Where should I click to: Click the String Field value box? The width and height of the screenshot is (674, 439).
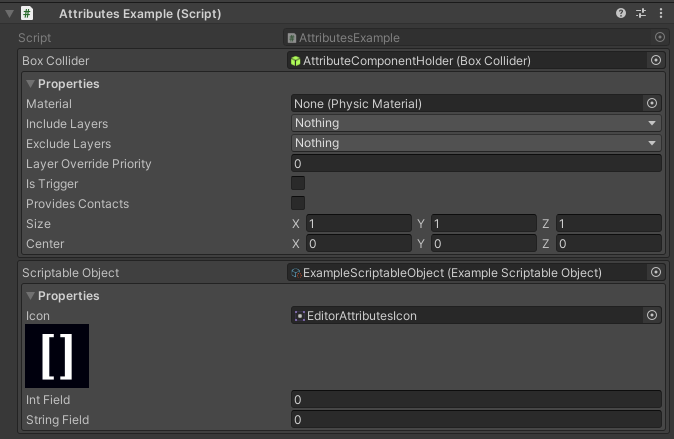click(x=476, y=420)
